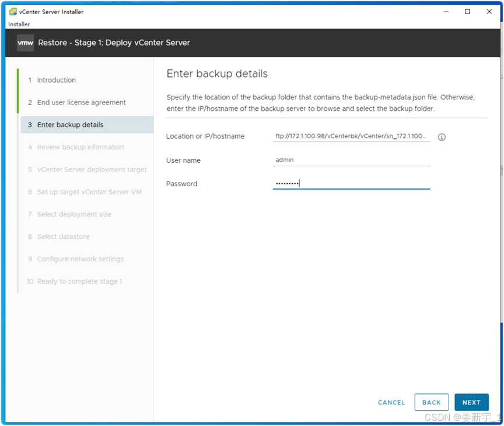Select step 4 Review backup information
The width and height of the screenshot is (504, 426).
pos(80,147)
